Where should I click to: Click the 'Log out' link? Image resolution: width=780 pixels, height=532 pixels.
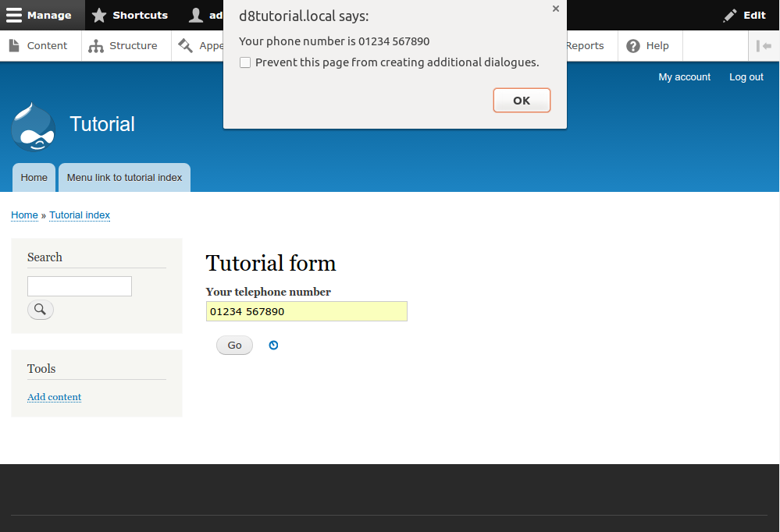pyautogui.click(x=746, y=77)
